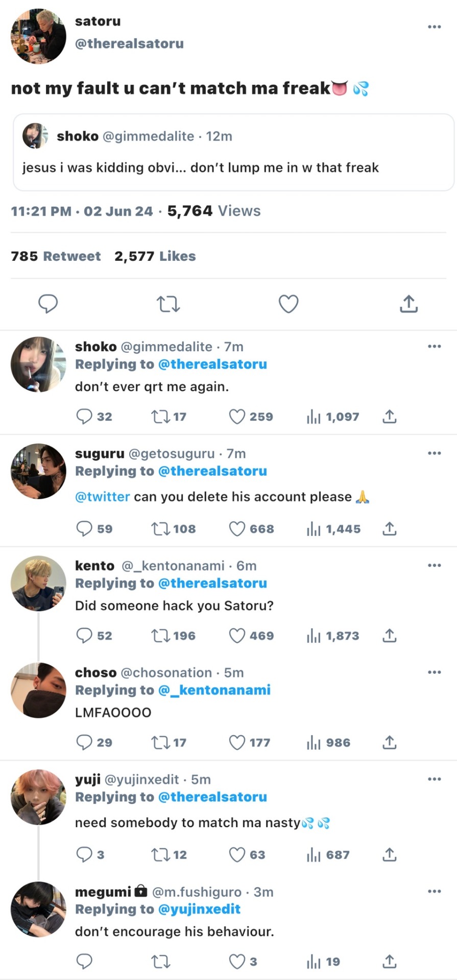Screen dimensions: 457x980
Task: Open the 785 Retweet list
Action: click(56, 256)
